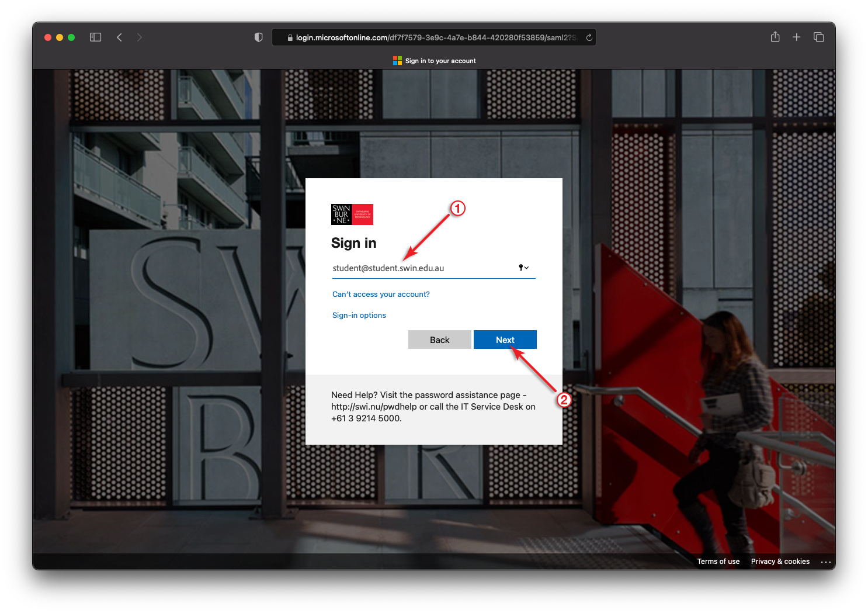This screenshot has width=868, height=613.
Task: Click the browser URL address bar
Action: click(x=432, y=37)
